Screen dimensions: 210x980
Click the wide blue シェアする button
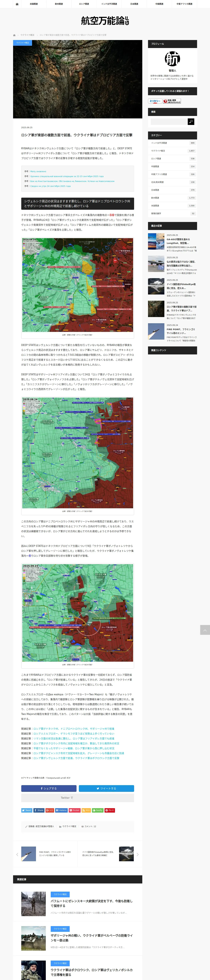pos(49,788)
